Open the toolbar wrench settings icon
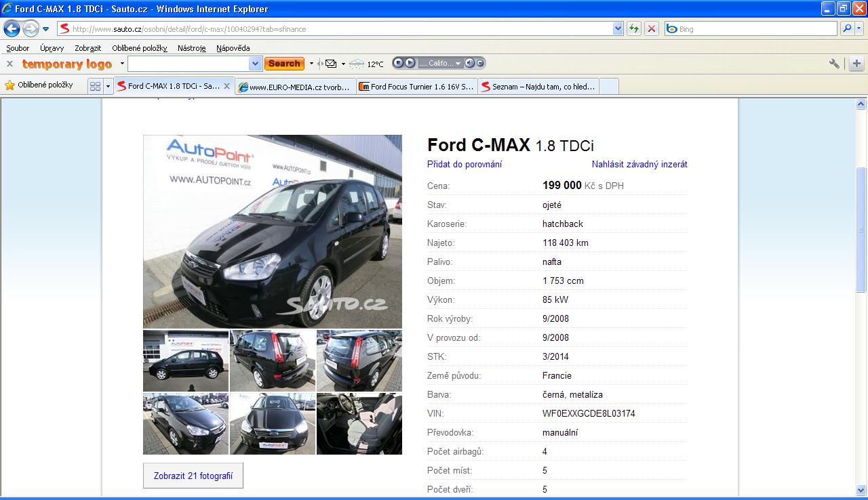Screen dimensions: 868x500 pyautogui.click(x=834, y=64)
